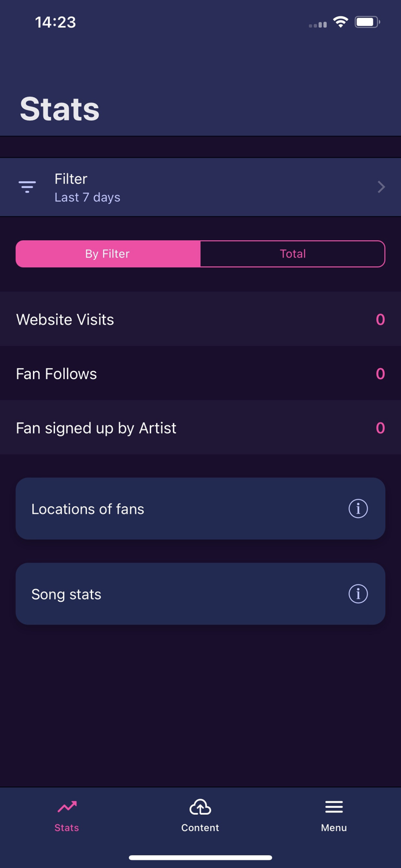Expand the Filter row via its chevron
Image resolution: width=401 pixels, height=868 pixels.
(x=380, y=186)
